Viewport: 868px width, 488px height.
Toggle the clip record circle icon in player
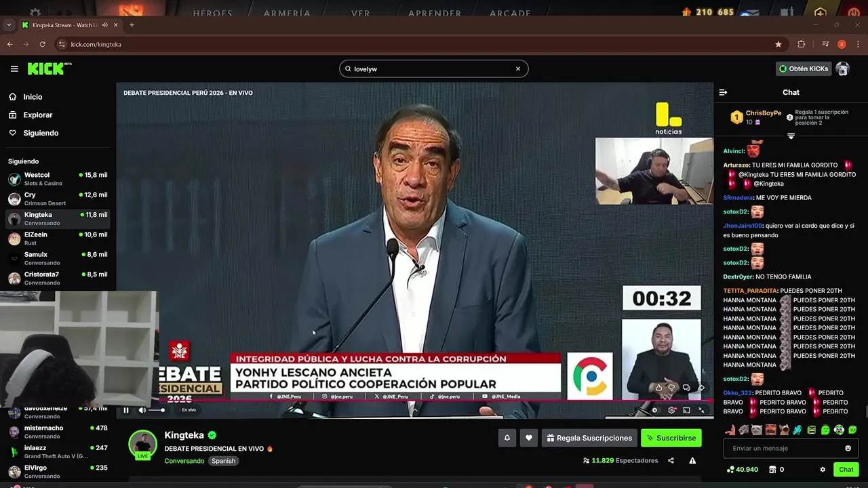[x=654, y=410]
